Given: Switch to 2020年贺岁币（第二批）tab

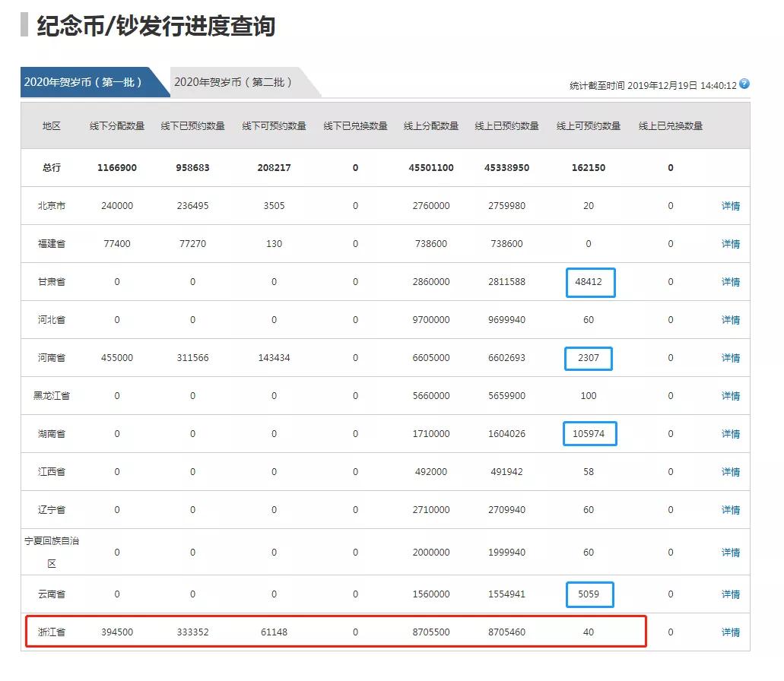Looking at the screenshot, I should coord(233,82).
